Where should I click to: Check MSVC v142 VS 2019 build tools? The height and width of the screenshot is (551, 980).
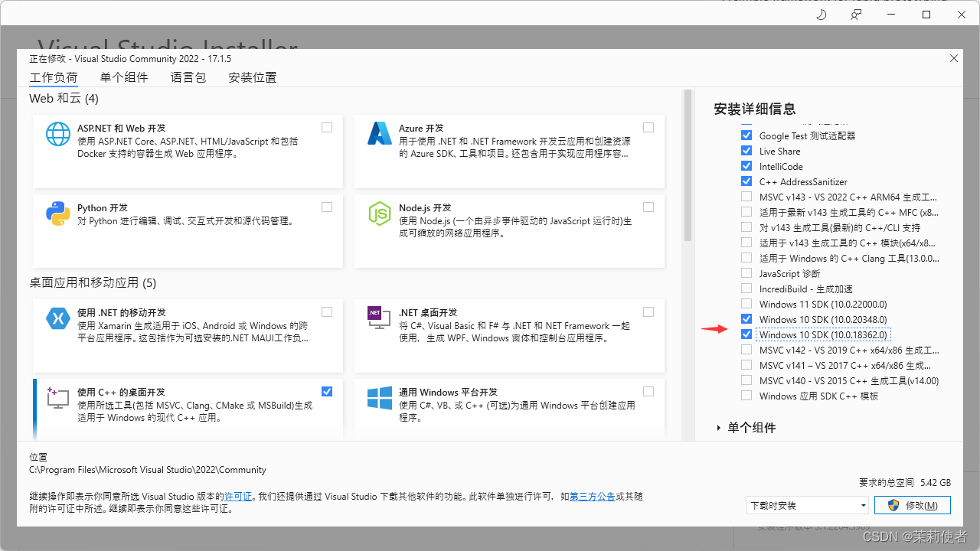click(x=746, y=350)
